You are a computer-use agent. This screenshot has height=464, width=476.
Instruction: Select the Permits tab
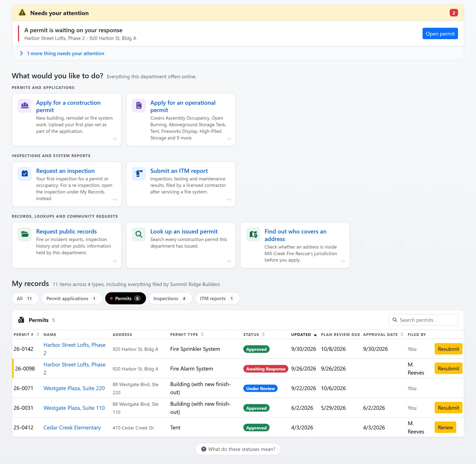(x=126, y=298)
